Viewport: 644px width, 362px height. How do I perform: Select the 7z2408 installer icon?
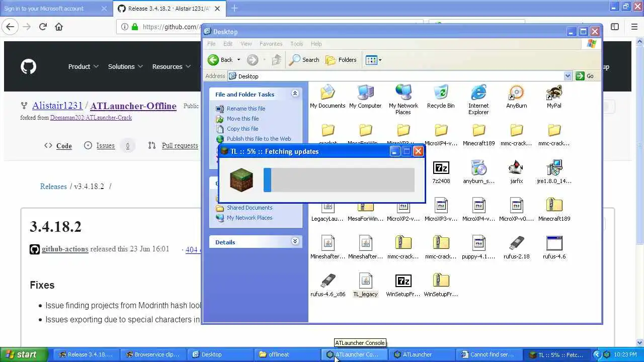point(441,172)
